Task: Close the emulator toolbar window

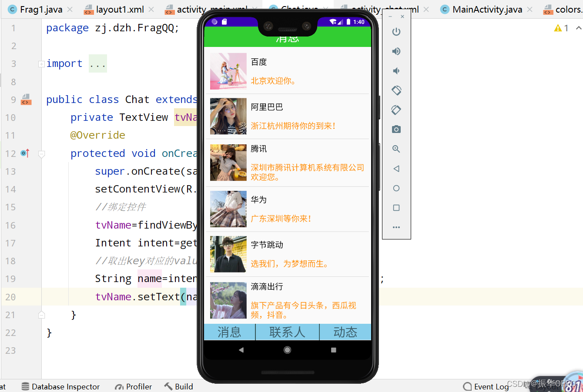Action: pyautogui.click(x=402, y=17)
